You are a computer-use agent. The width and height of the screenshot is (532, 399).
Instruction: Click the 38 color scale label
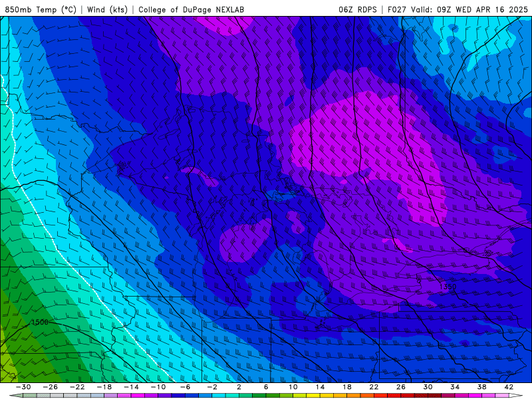[x=481, y=387]
